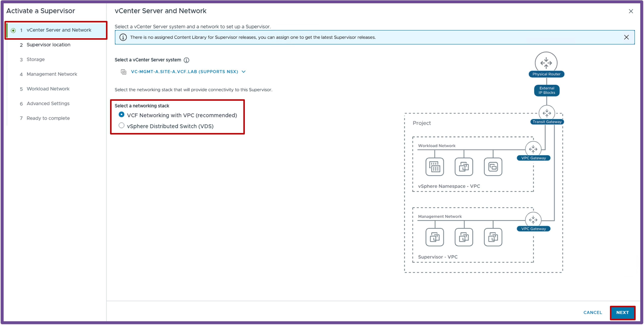
Task: Click the CANCEL button
Action: (x=593, y=313)
